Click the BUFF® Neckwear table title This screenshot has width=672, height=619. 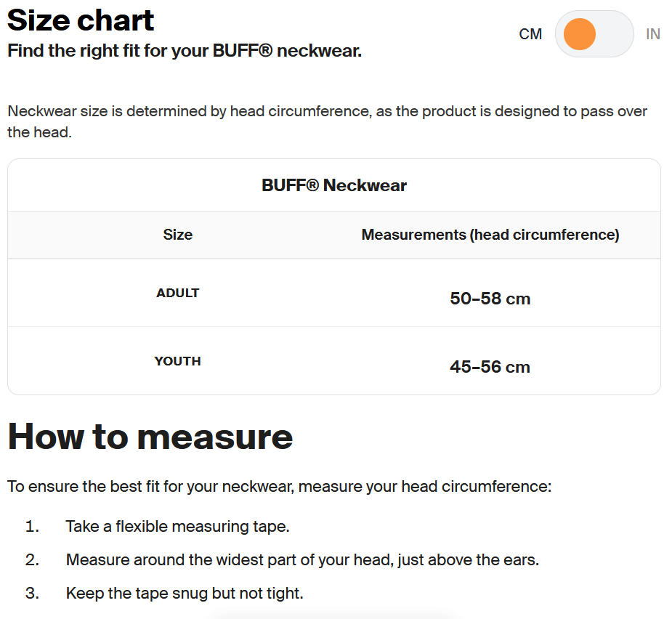click(x=334, y=185)
